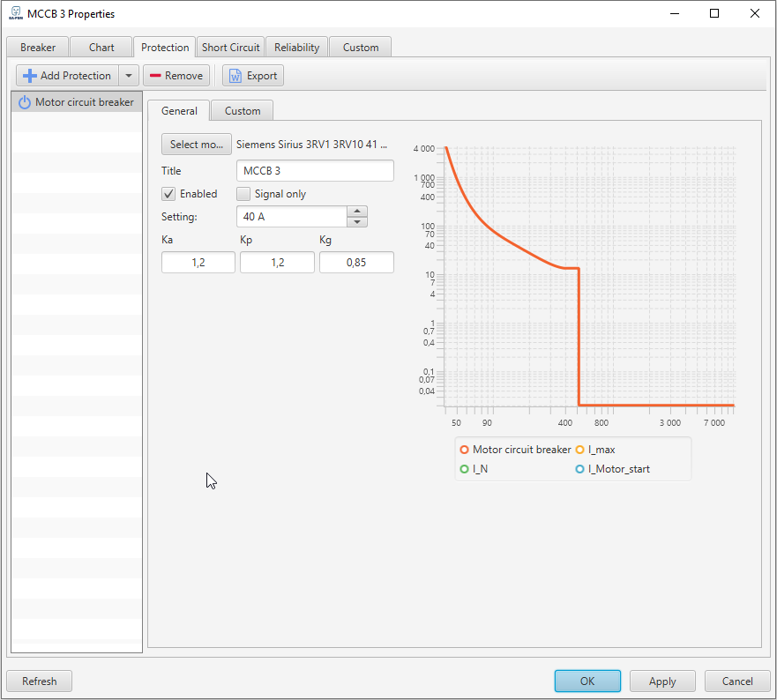777x700 pixels.
Task: Click the I_Motor_start legend entry
Action: pyautogui.click(x=612, y=469)
